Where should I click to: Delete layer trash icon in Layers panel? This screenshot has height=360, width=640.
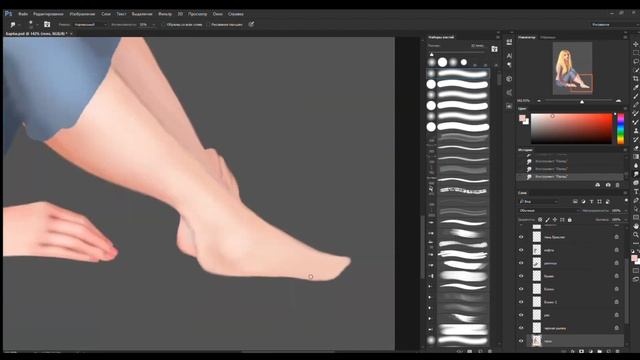[618, 351]
